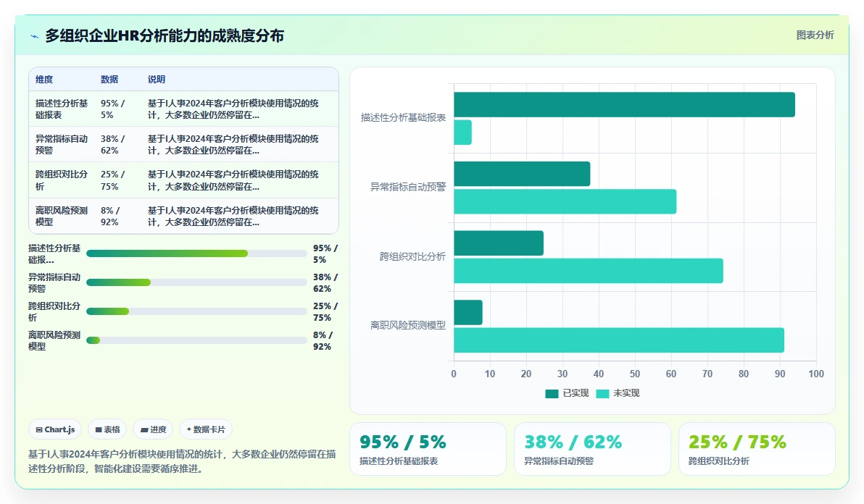This screenshot has height=504, width=864.
Task: Click the Chart.js tag chip
Action: coord(55,429)
